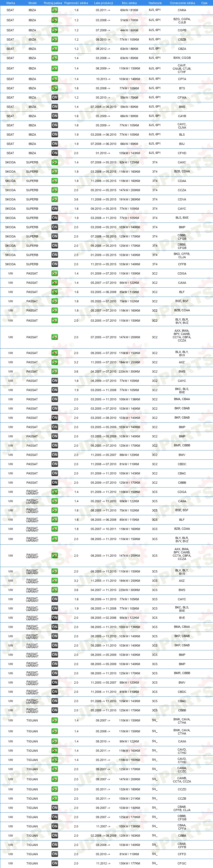Viewport: 213px width, 868px height.
Task: Click the petrol icon in Superb CDVA row
Action: click(x=54, y=199)
